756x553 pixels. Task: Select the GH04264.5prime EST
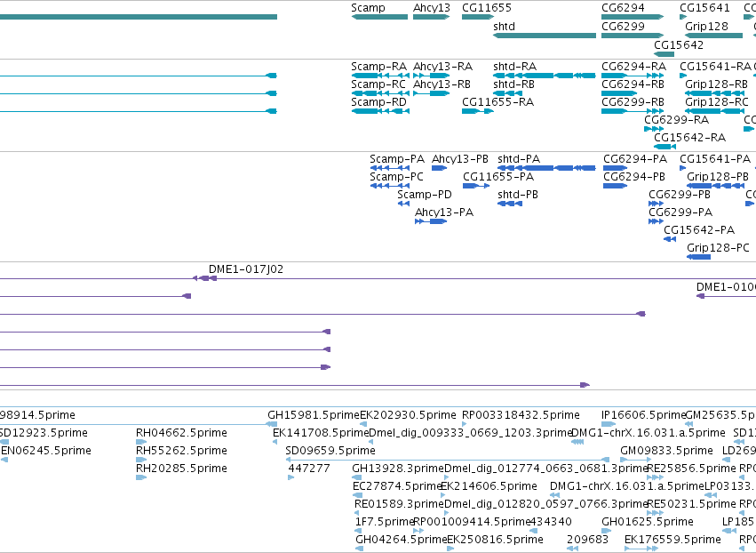click(359, 549)
